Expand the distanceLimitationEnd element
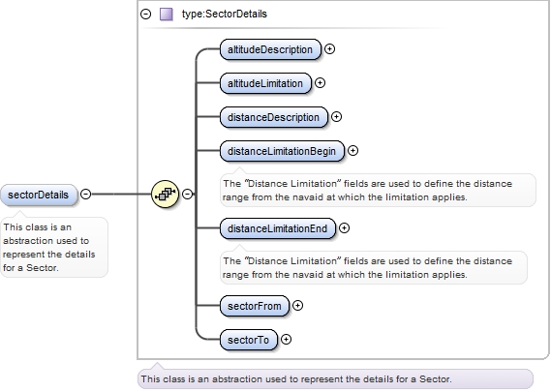Viewport: 551px width, 392px height. 344,228
